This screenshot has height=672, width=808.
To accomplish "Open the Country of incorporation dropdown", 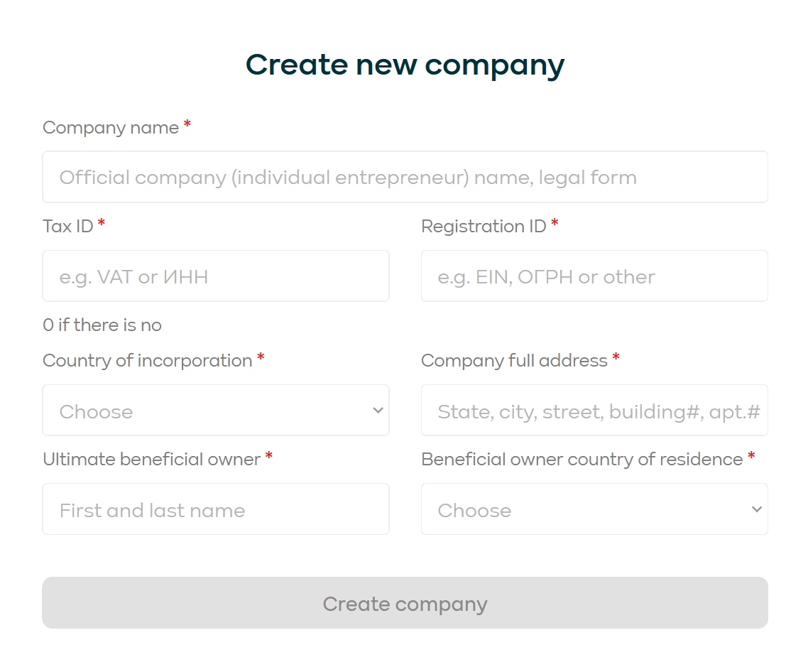I will [x=216, y=410].
